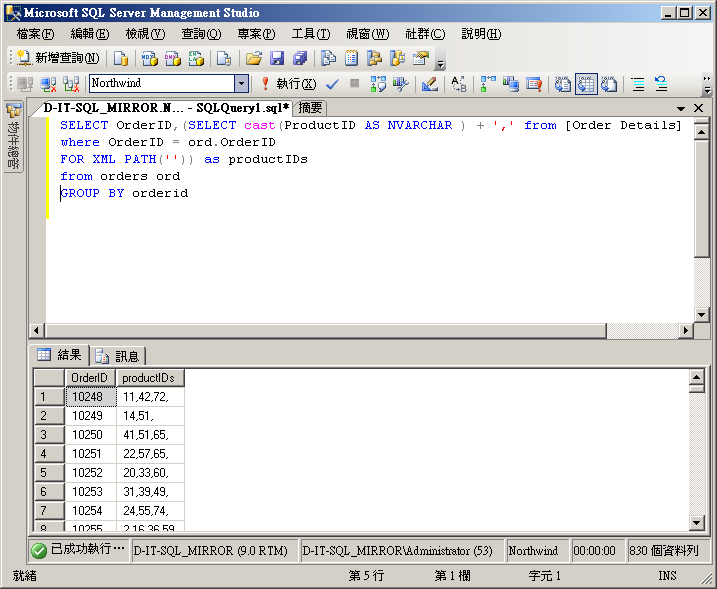Open the 視窗(W) menu
717x589 pixels.
368,34
